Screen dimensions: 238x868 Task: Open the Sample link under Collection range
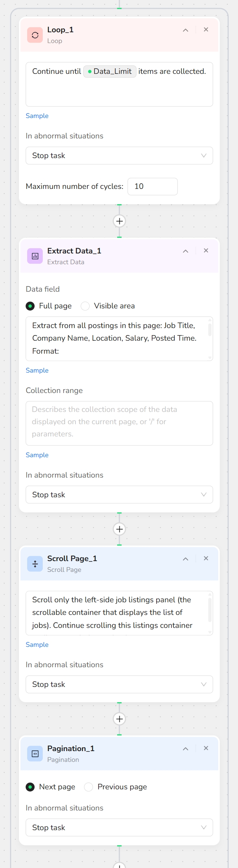click(x=37, y=455)
